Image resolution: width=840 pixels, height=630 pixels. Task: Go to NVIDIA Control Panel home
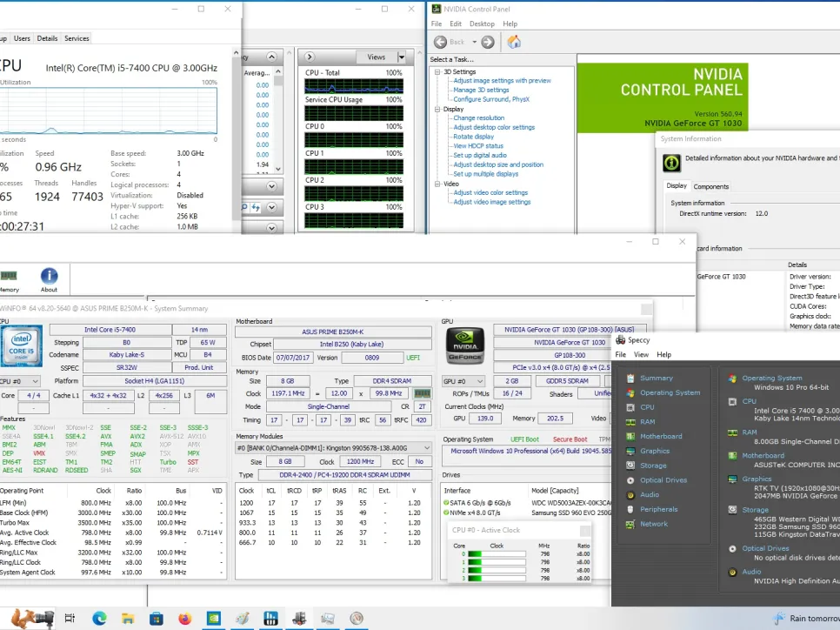[514, 42]
